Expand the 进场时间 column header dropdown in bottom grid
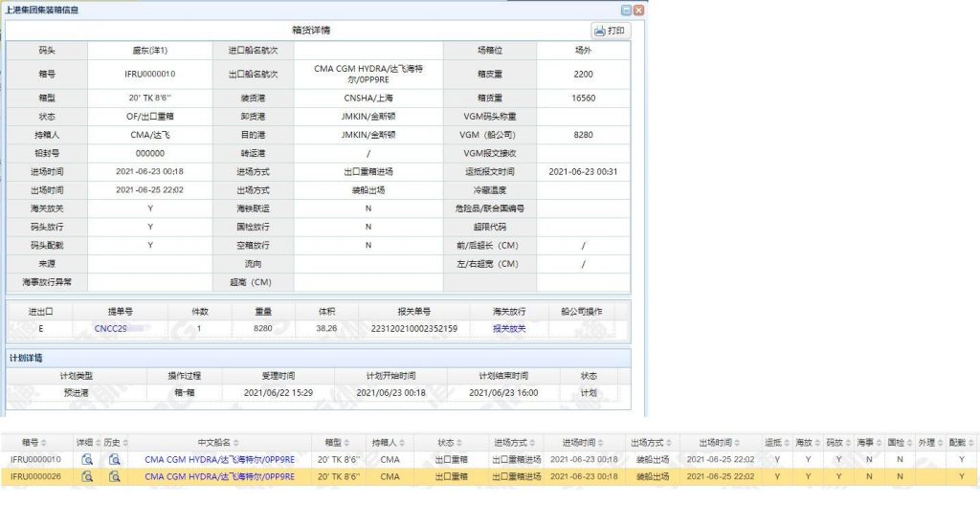Screen dimensions: 980x526 (598, 444)
